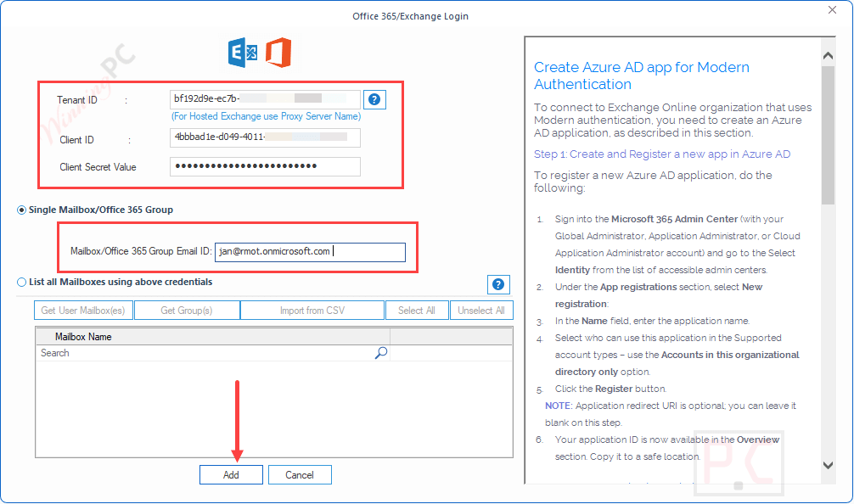Screen dimensions: 854x504
Task: Click the 'Client Secret Value' label
Action: coord(98,167)
